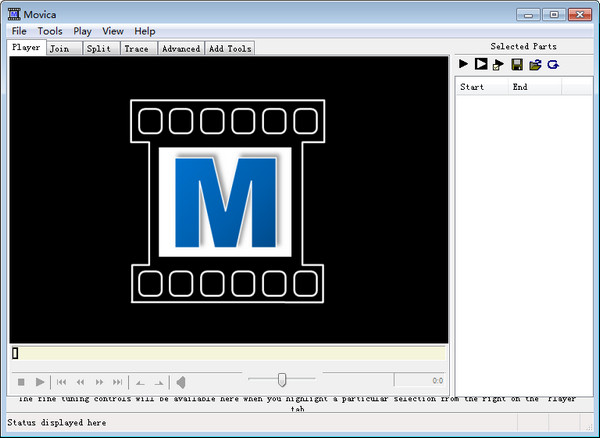Click the play-with-checkbox icon

(497, 64)
